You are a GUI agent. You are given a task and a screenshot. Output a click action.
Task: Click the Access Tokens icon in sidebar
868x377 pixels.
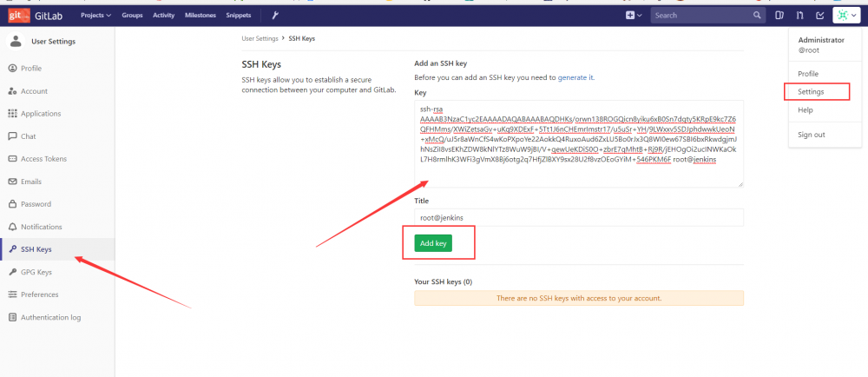12,159
